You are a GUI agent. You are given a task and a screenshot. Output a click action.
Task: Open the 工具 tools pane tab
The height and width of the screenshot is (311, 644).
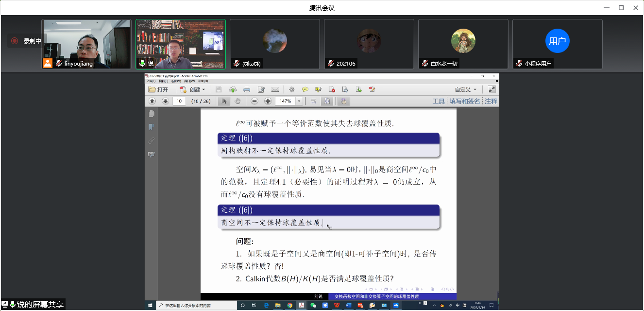click(439, 101)
